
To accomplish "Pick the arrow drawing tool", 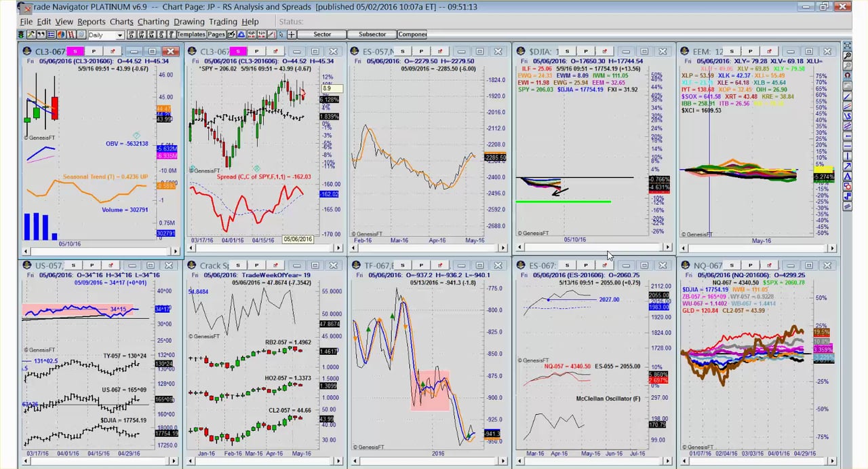I will (848, 166).
